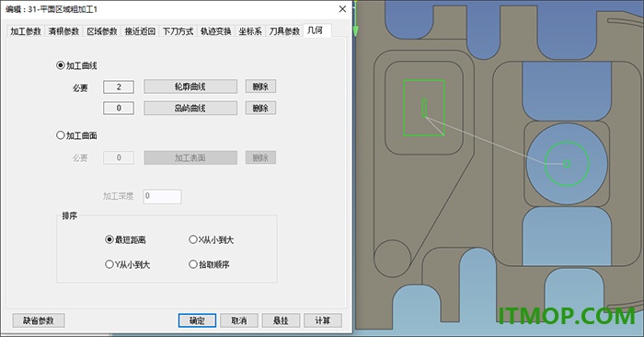The width and height of the screenshot is (644, 337).
Task: Click the 计算 button
Action: tap(323, 320)
